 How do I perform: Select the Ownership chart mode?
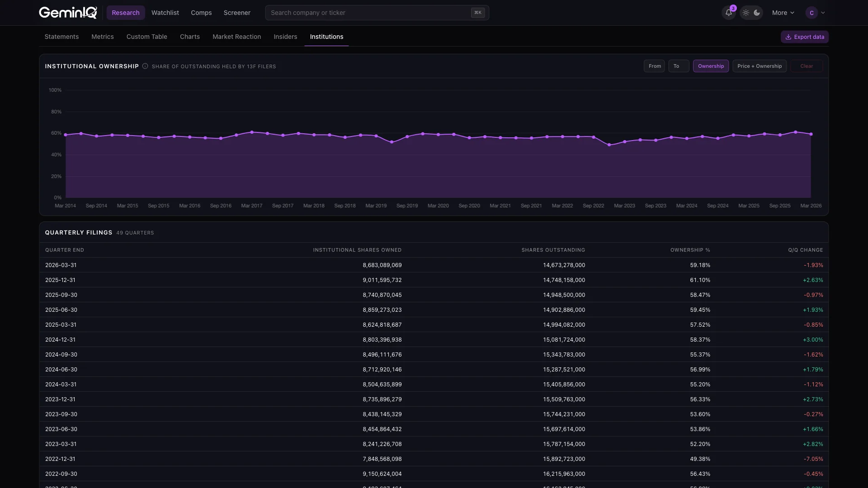711,66
